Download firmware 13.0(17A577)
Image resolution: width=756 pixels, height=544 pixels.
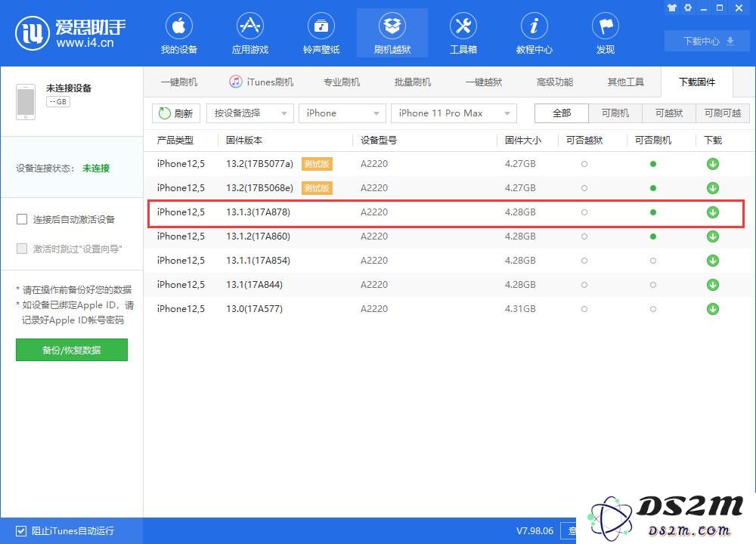713,309
